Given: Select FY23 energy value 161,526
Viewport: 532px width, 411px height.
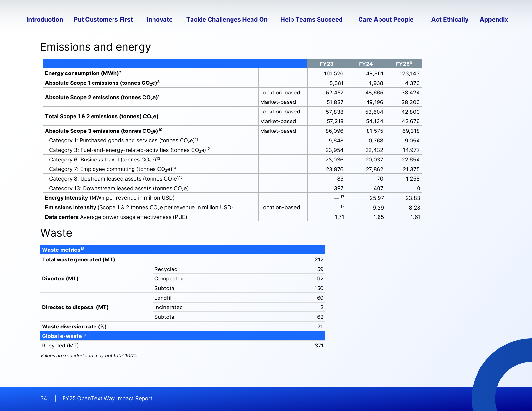Looking at the screenshot, I should [x=334, y=73].
